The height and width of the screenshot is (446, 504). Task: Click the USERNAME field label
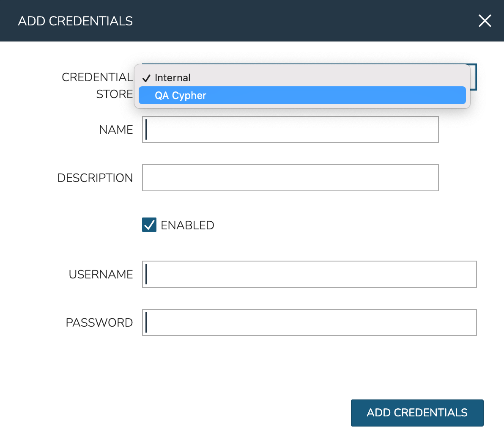tap(101, 275)
